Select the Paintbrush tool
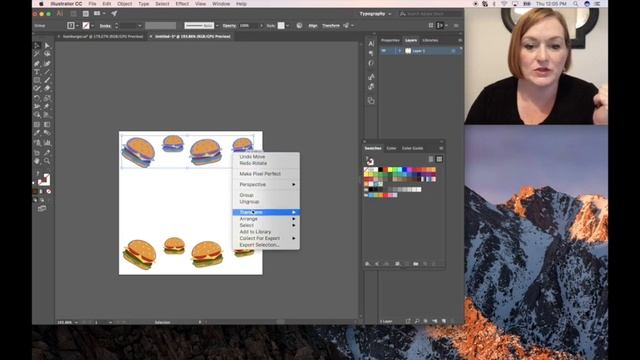Image resolution: width=640 pixels, height=360 pixels. 47,80
